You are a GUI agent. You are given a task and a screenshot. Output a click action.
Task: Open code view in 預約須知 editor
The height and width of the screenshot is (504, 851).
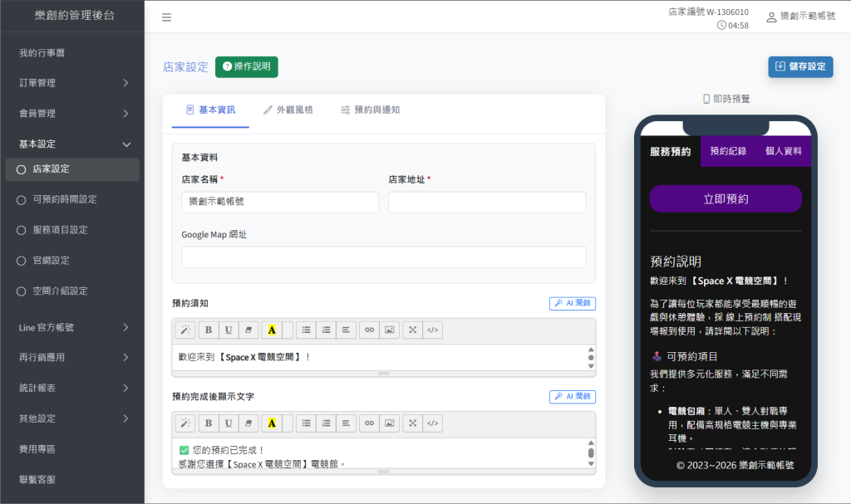point(432,330)
